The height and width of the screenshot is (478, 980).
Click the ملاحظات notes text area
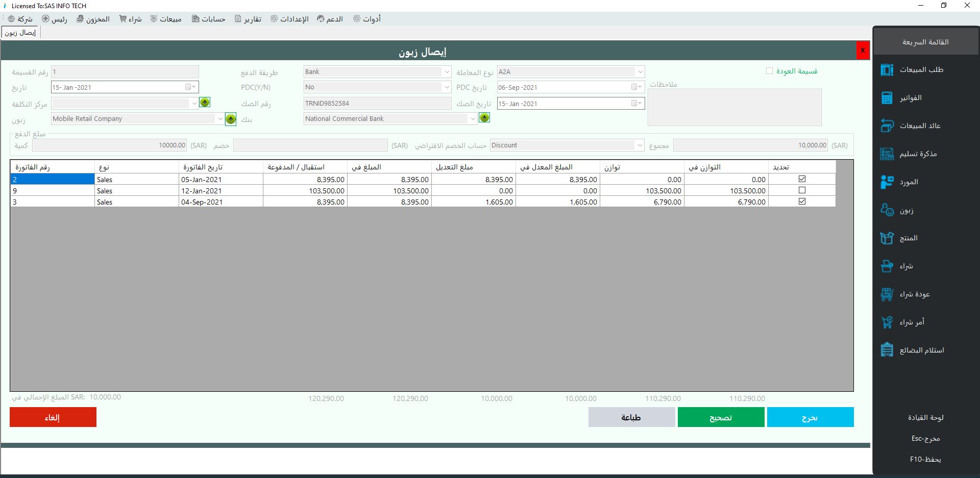(734, 108)
